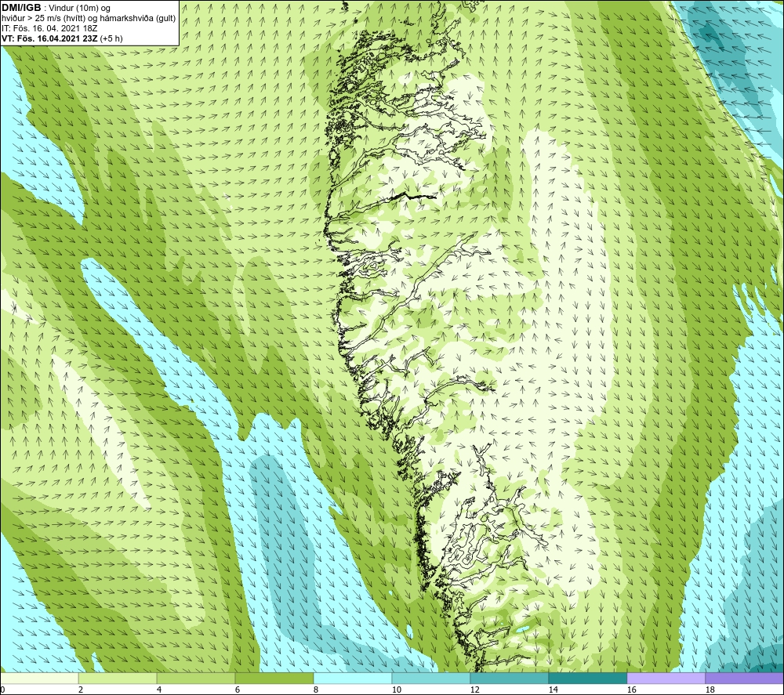This screenshot has width=784, height=695.
Task: Click the legend scale label '18'
Action: click(x=710, y=690)
